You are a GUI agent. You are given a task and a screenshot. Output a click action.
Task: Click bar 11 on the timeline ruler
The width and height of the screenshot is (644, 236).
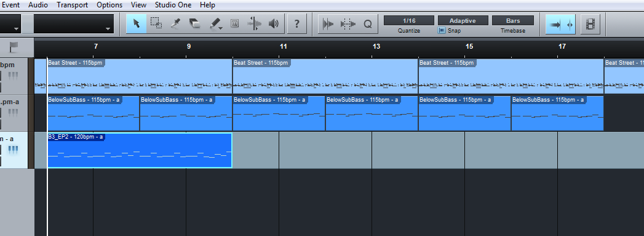click(x=283, y=46)
